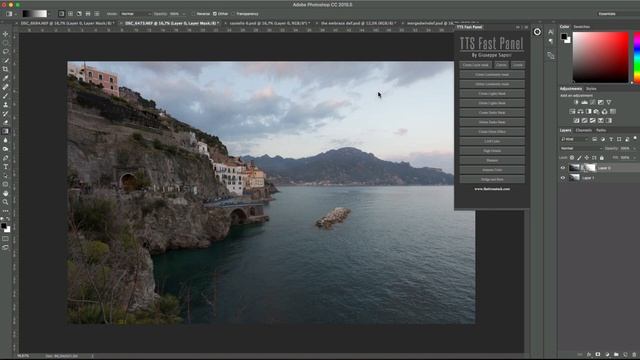The width and height of the screenshot is (640, 360).
Task: Click the foreground color swatch in Color panel
Action: 564,37
